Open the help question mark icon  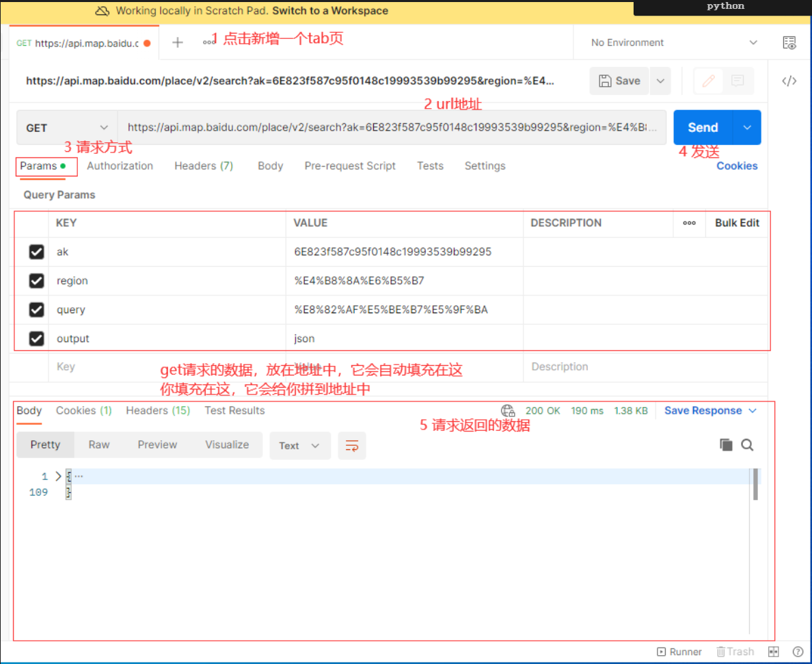[x=798, y=652]
